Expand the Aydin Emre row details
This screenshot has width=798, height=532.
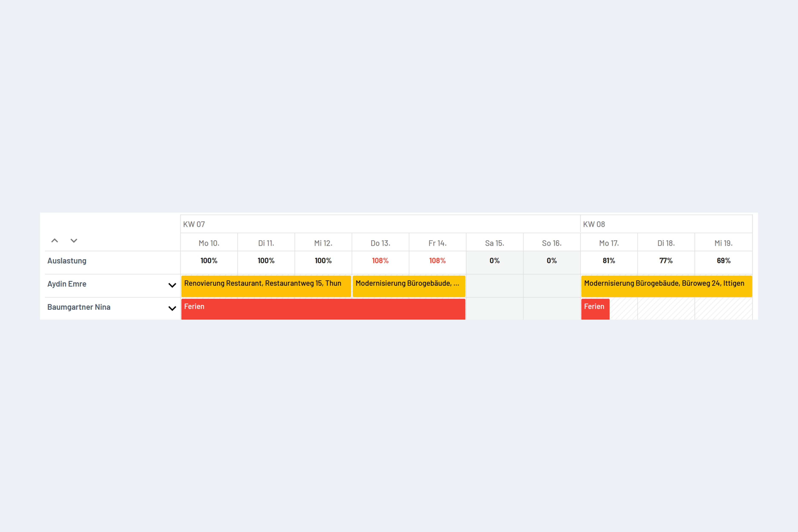pyautogui.click(x=172, y=285)
